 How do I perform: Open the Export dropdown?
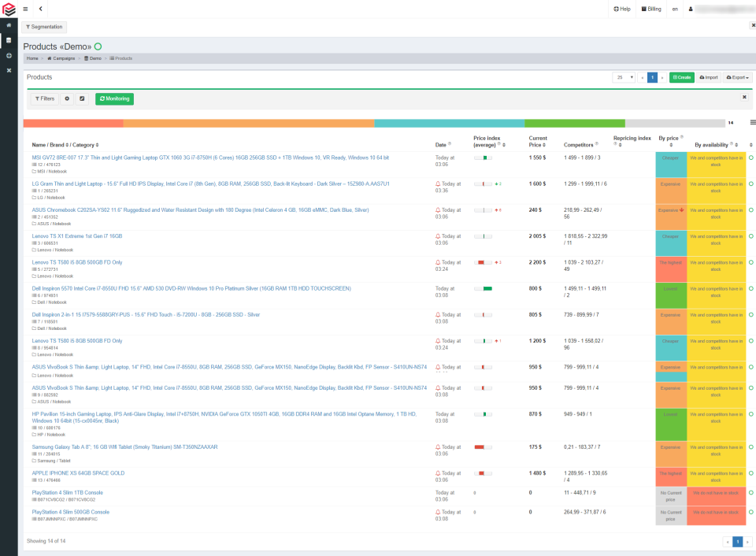pos(737,78)
